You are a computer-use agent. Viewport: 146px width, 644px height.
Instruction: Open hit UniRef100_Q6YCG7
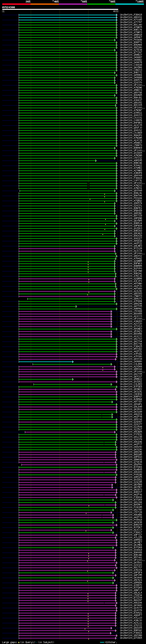click(131, 377)
